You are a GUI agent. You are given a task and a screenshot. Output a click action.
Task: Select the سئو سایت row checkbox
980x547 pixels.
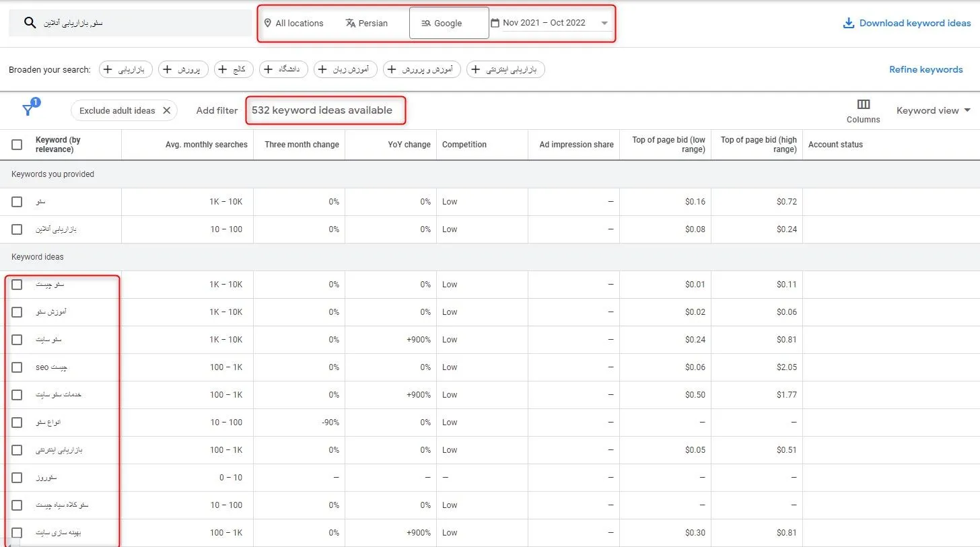tap(17, 340)
